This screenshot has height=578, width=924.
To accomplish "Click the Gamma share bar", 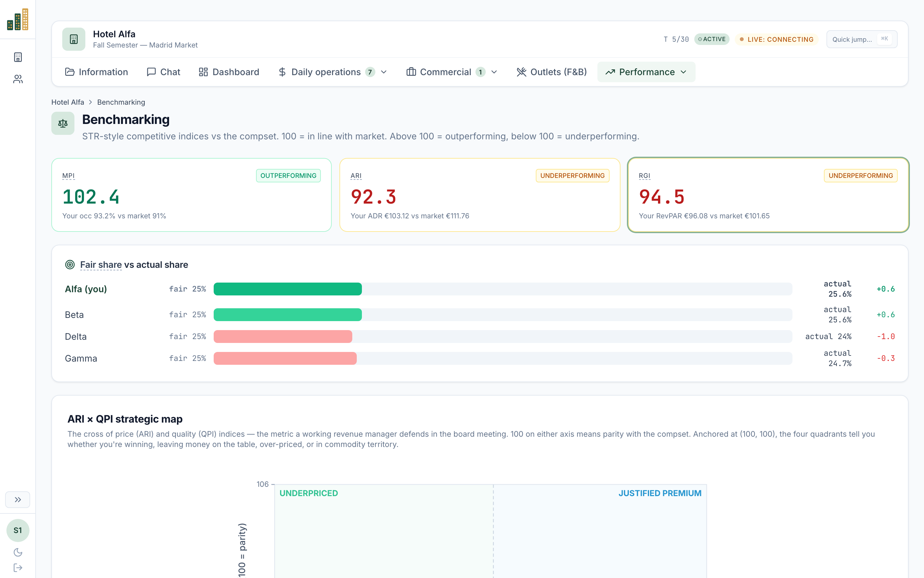I will coord(503,358).
